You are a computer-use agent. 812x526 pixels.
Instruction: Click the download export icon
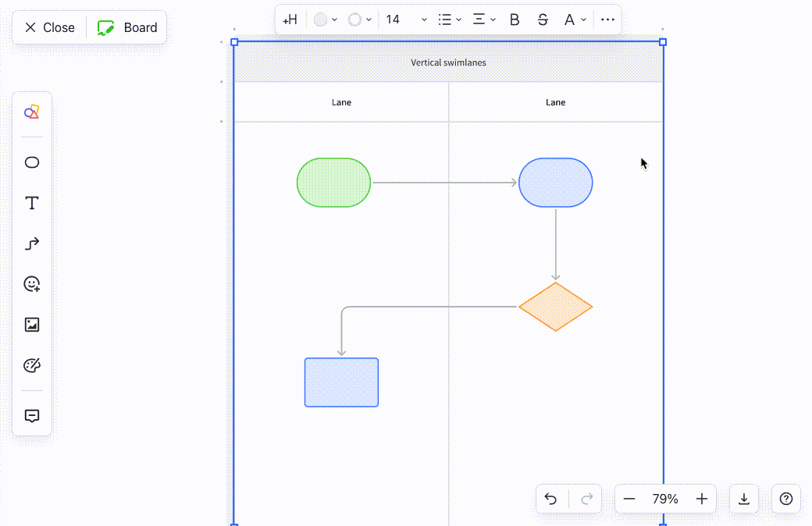coord(743,499)
